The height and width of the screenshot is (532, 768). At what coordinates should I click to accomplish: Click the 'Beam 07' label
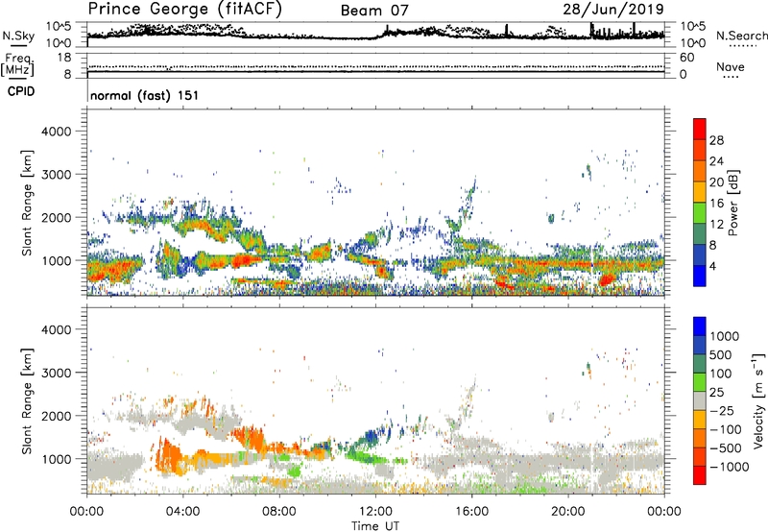(x=374, y=11)
